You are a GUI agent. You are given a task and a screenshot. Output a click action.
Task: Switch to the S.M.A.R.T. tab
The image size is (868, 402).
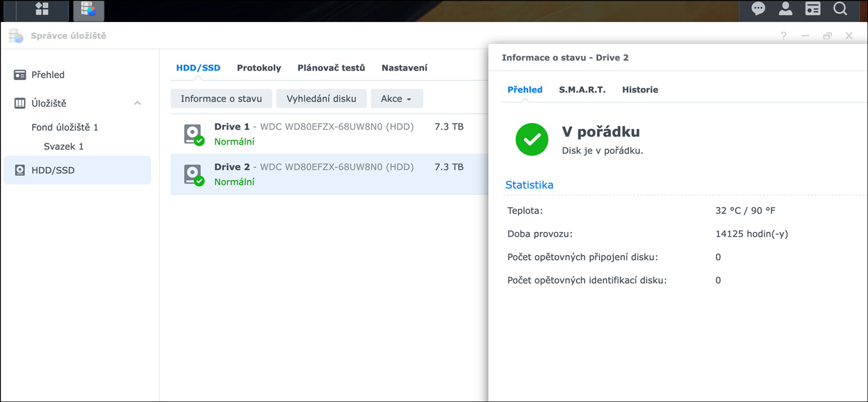click(582, 90)
